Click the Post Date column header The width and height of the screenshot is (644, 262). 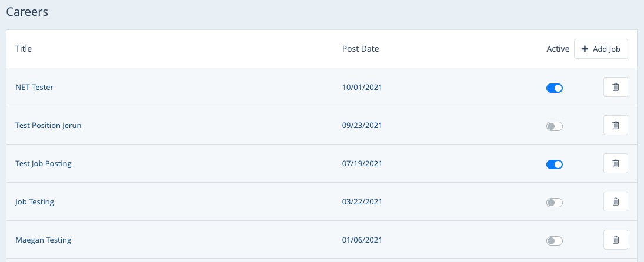coord(361,49)
